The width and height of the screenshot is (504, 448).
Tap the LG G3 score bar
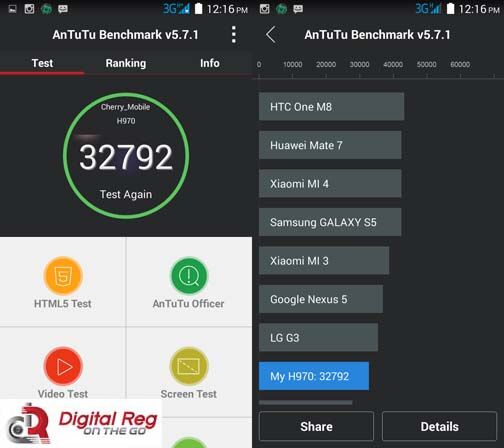(x=318, y=337)
